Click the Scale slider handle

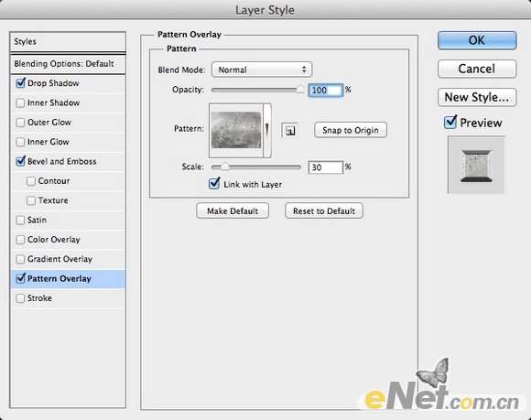224,167
